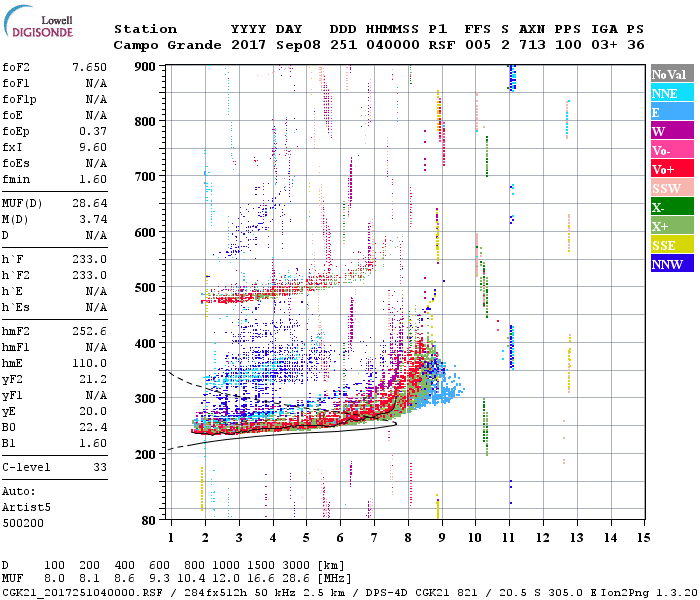Screen dimensions: 700x600
Task: Click the Campo Grande station name
Action: click(x=167, y=45)
